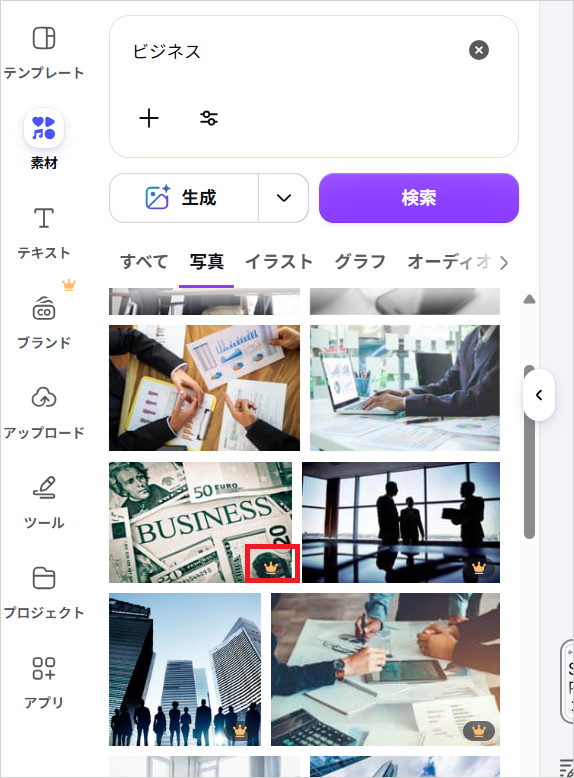Open the ブランド brand kit panel
Viewport: 574px width, 778px height.
44,322
